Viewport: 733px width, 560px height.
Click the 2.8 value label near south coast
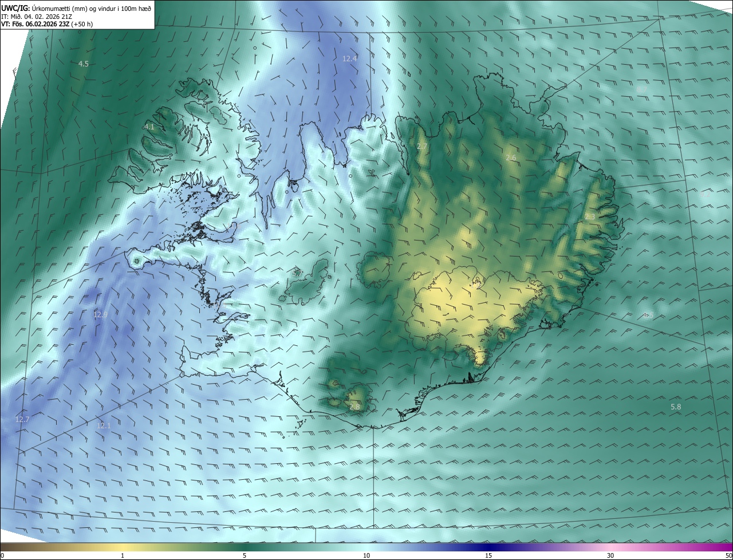click(x=355, y=407)
